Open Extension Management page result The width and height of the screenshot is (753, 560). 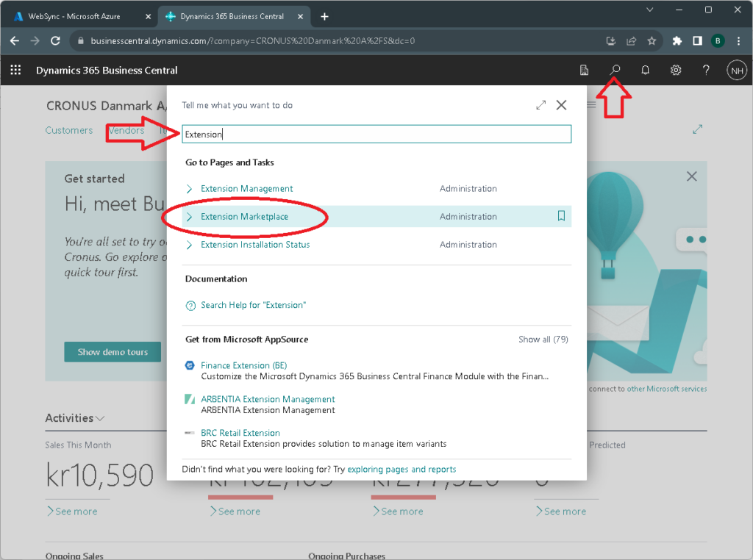[x=246, y=189]
